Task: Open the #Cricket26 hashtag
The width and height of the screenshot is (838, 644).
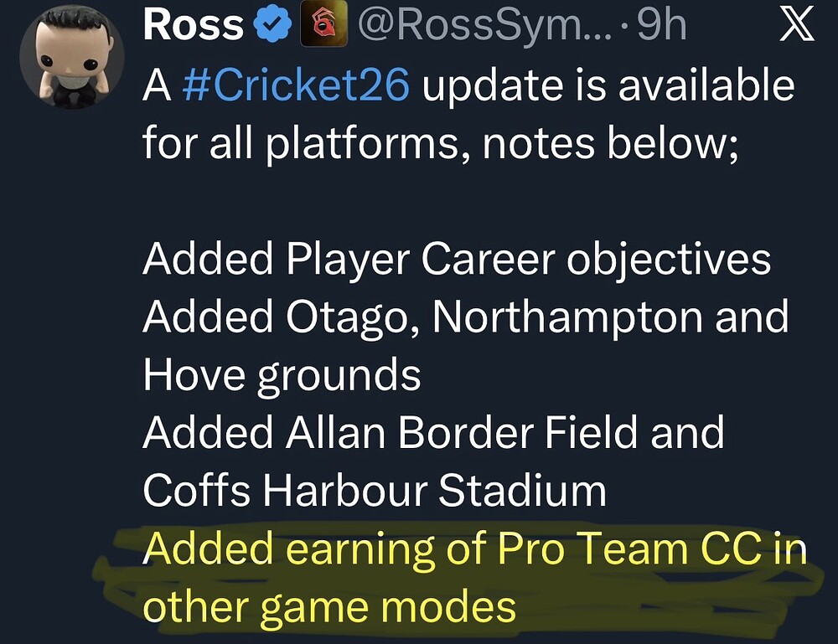Action: point(295,86)
